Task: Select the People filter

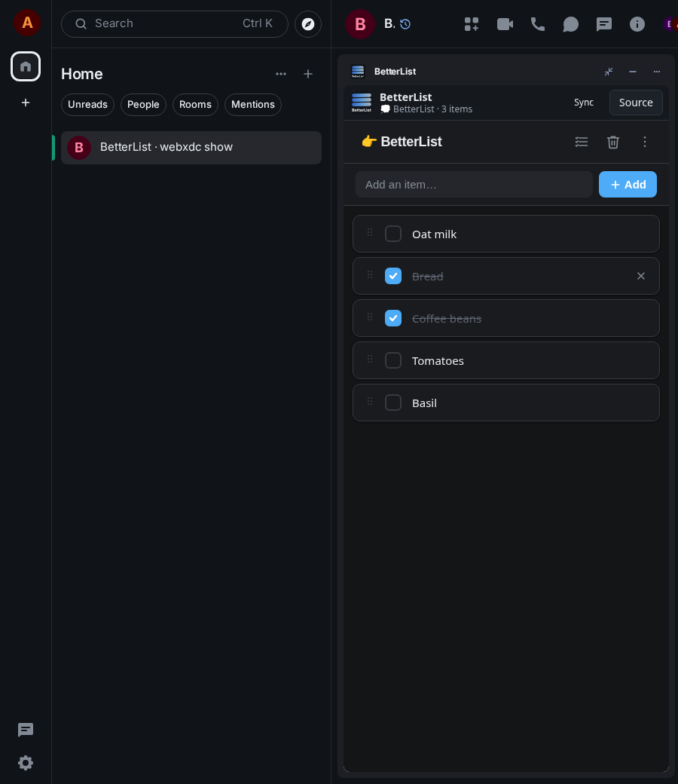Action: click(143, 105)
